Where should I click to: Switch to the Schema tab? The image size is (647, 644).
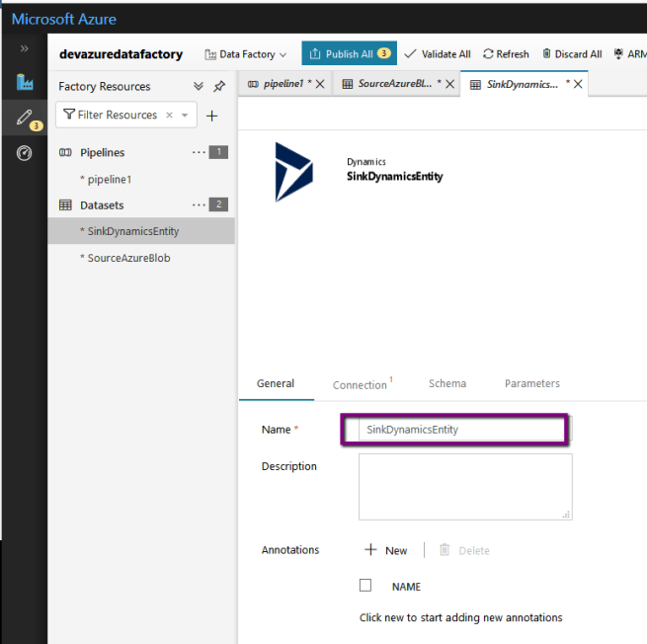[x=446, y=383]
